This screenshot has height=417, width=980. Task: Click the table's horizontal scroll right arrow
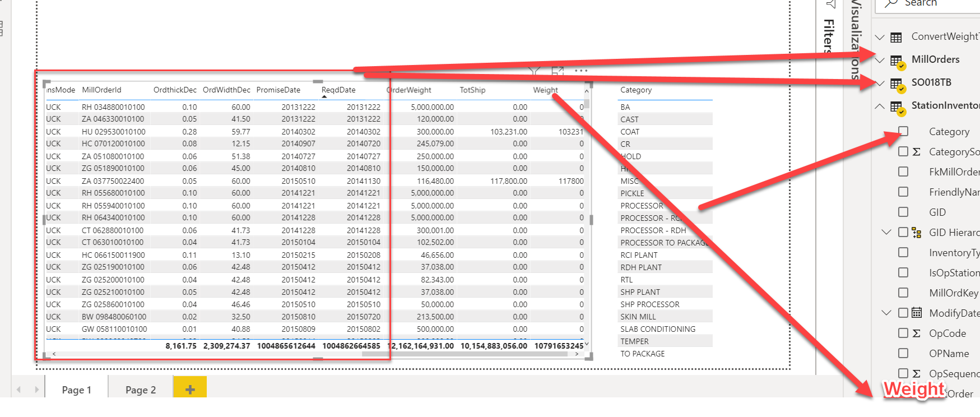click(577, 354)
